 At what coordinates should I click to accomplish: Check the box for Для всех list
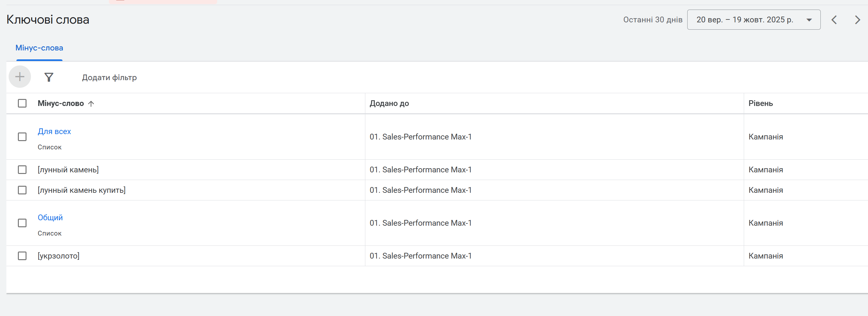tap(22, 137)
